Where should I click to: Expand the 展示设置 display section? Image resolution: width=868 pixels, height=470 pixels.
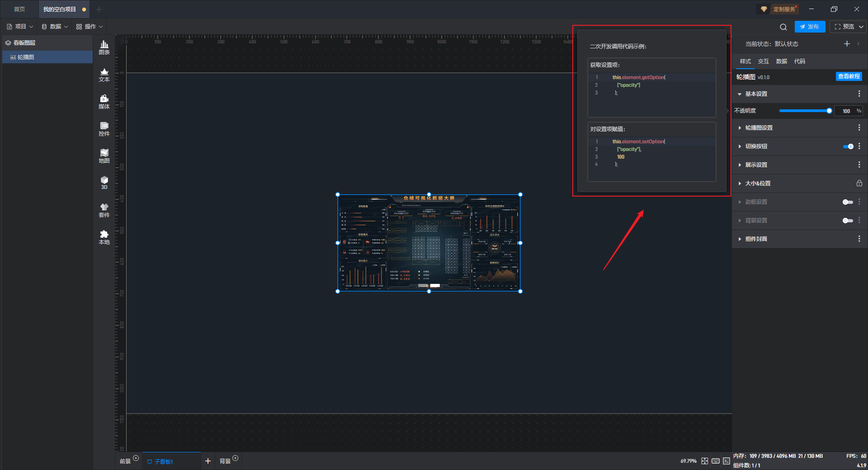pos(756,165)
